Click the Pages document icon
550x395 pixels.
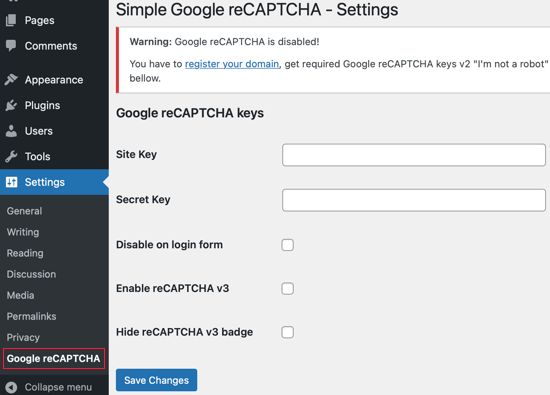tap(11, 20)
